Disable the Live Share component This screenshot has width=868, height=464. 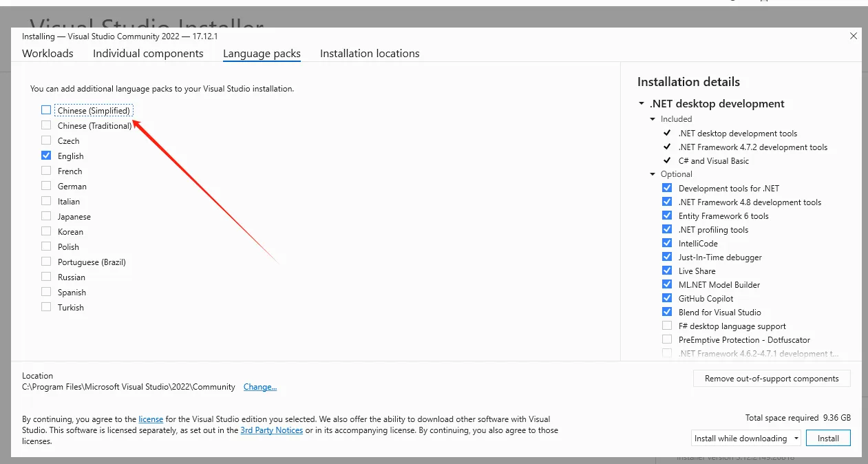point(666,271)
